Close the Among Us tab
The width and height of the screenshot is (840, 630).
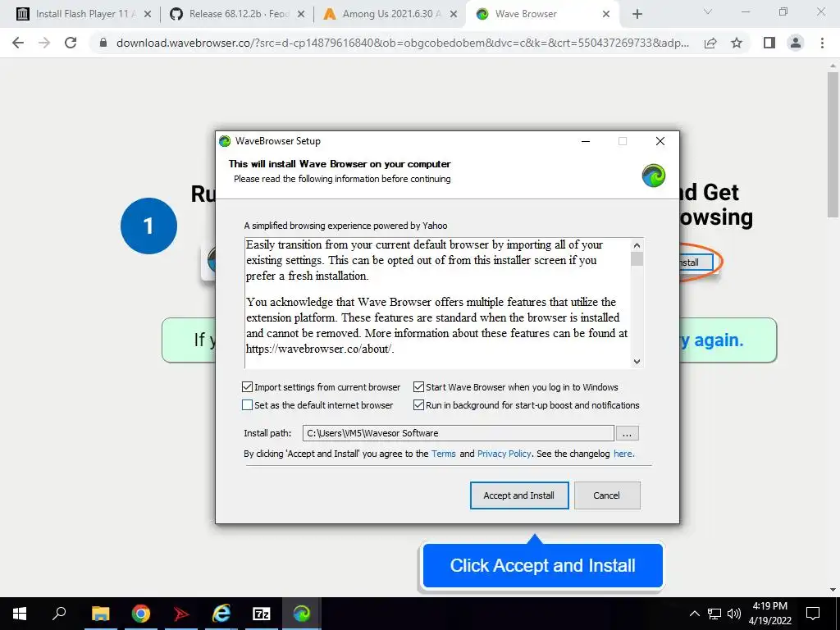pyautogui.click(x=454, y=15)
